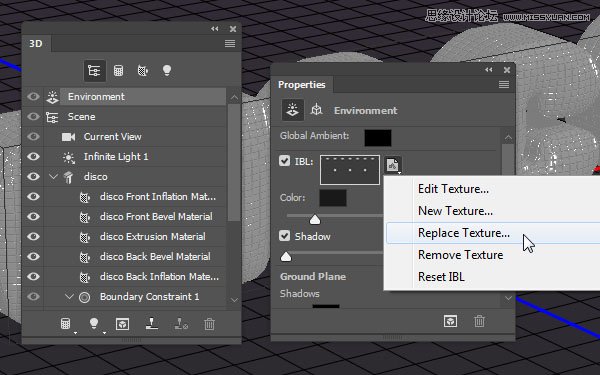Click Properties panel scroll down arrow

coord(508,298)
